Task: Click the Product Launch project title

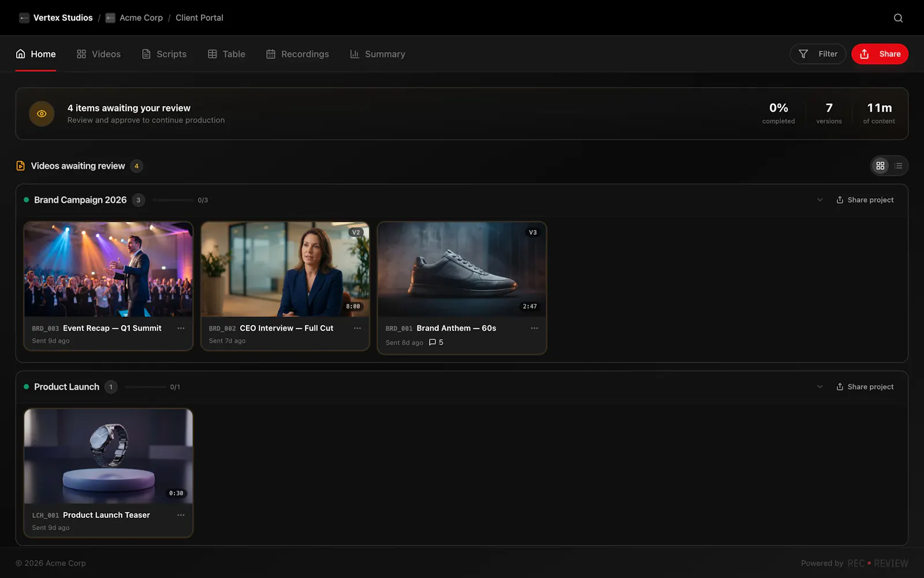Action: [x=66, y=387]
